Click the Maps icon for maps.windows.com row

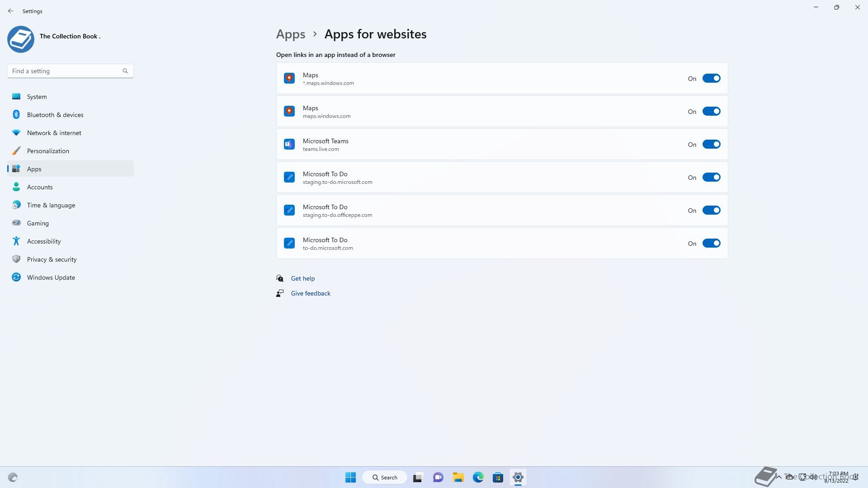click(x=289, y=111)
